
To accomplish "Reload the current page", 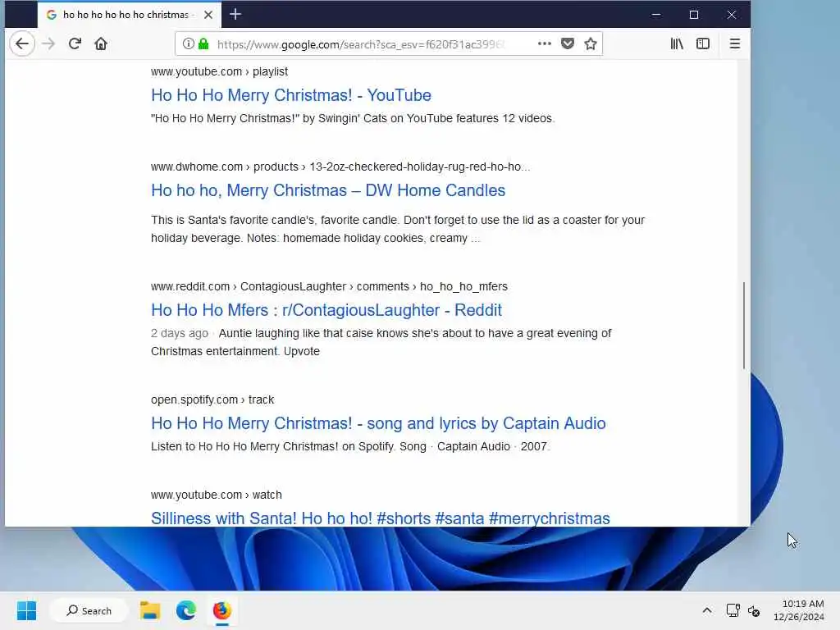I will point(75,44).
